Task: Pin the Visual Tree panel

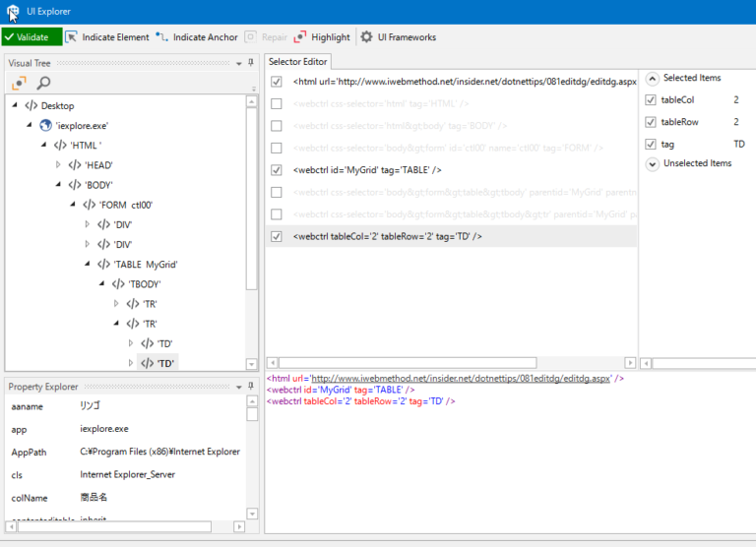Action: 251,63
